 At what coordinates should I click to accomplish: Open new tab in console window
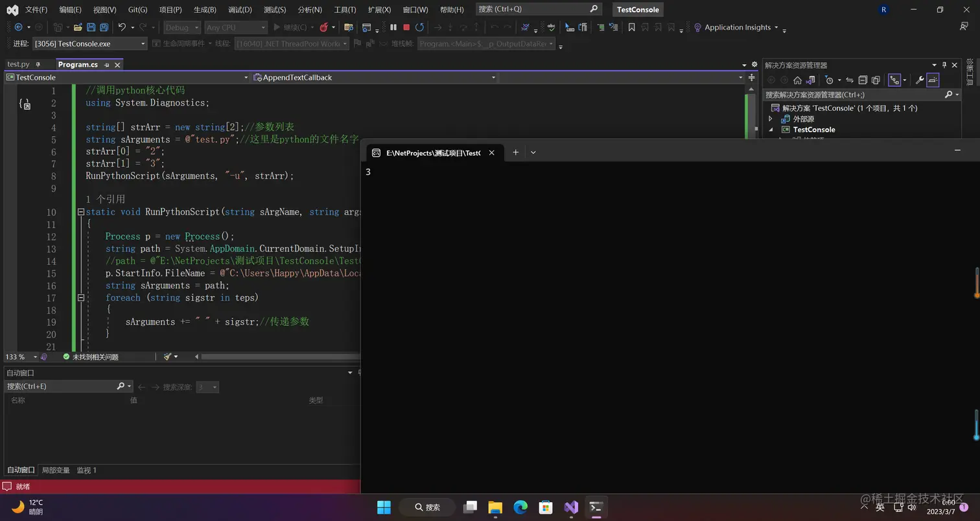point(515,152)
